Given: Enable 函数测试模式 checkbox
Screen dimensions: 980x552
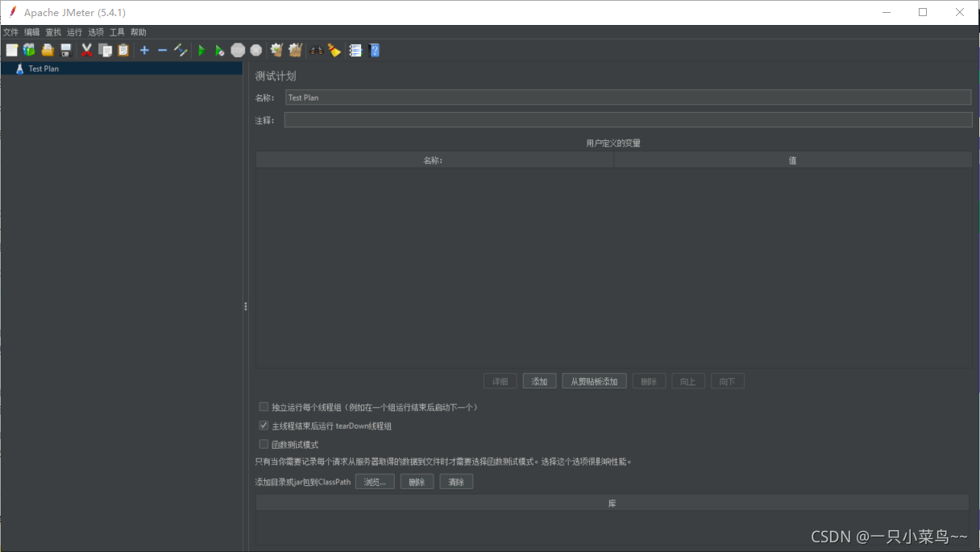Looking at the screenshot, I should (x=264, y=444).
